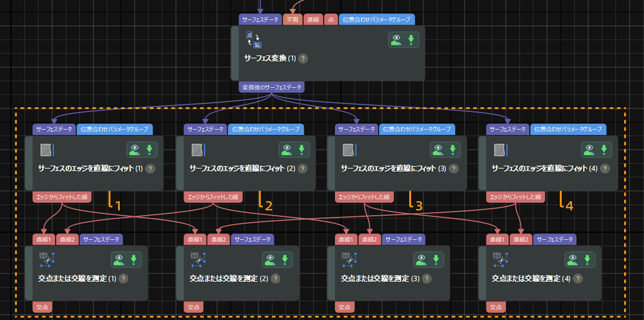Click 位置合わせパラメータグループ port of エッジフィット (1)
Viewport: 644px width, 320px height.
[115, 129]
